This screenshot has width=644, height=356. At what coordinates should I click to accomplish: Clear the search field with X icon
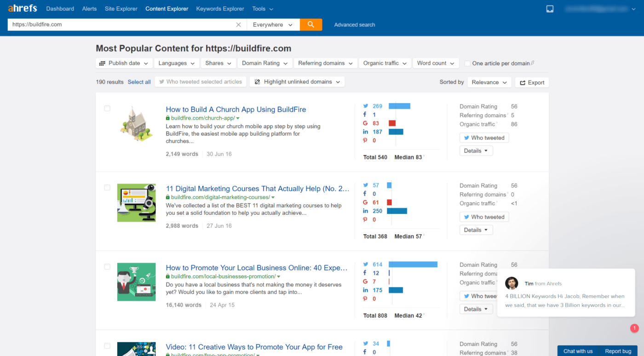[x=238, y=25]
